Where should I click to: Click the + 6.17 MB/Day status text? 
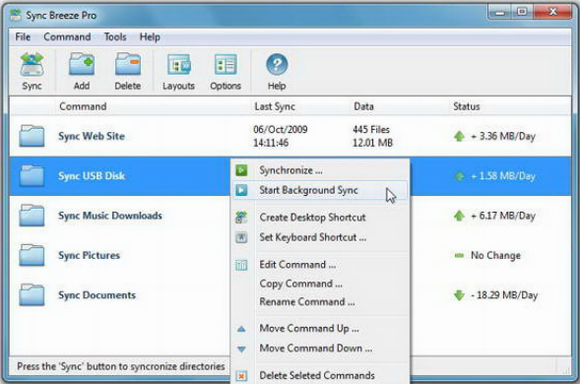click(x=503, y=215)
